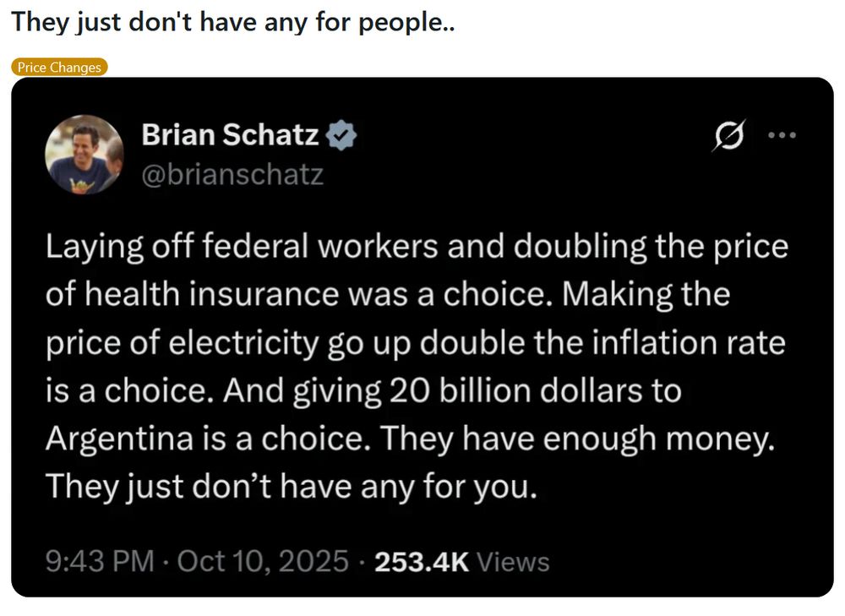845x616 pixels.
Task: Open the post title 'They just don't have any for people..'
Action: coord(233,23)
